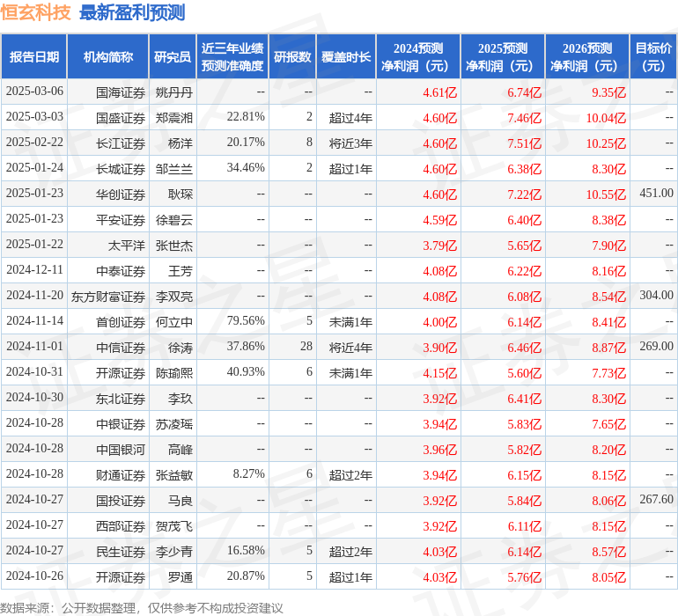Select analyst 徐碧云
The image size is (678, 616).
pyautogui.click(x=173, y=220)
